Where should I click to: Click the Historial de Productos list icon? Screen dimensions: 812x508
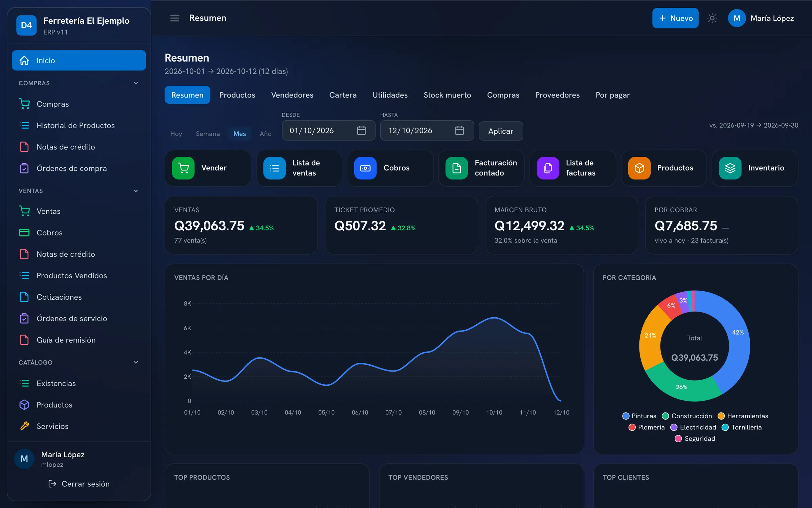(x=24, y=125)
